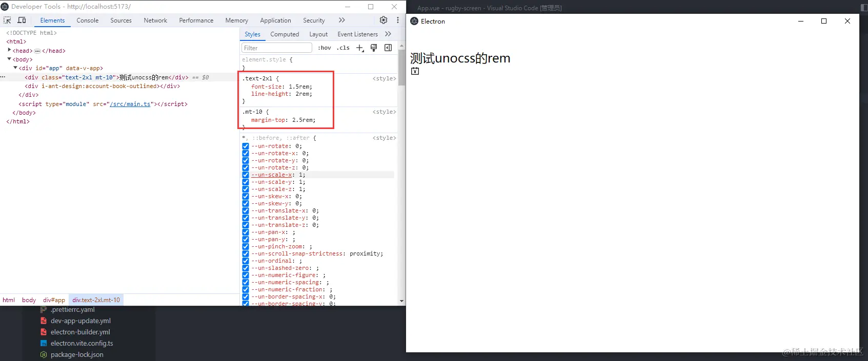The width and height of the screenshot is (868, 361).
Task: Uncheck the --un-pan-x property
Action: (246, 232)
